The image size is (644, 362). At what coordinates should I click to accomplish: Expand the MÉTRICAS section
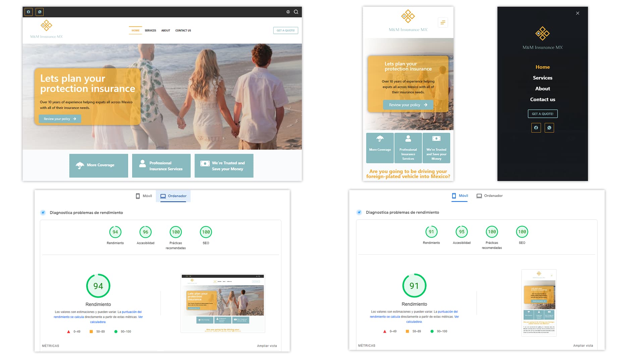[50, 346]
